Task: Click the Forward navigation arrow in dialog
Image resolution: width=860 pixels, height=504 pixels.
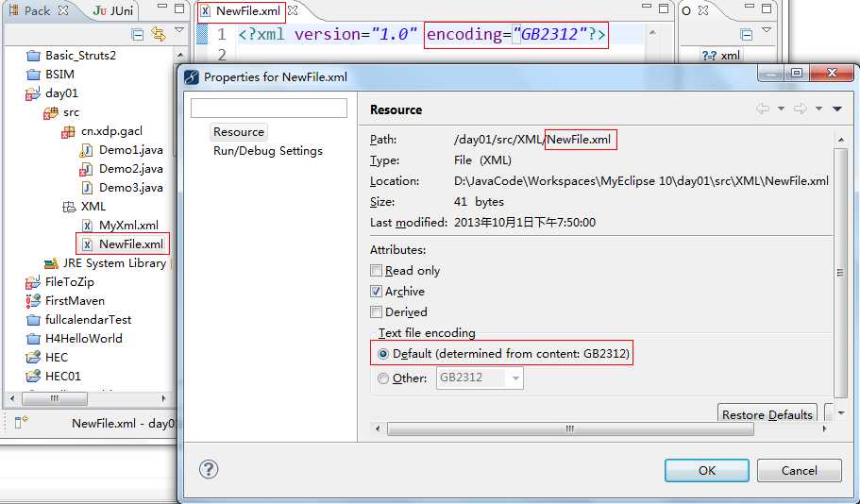Action: [800, 109]
